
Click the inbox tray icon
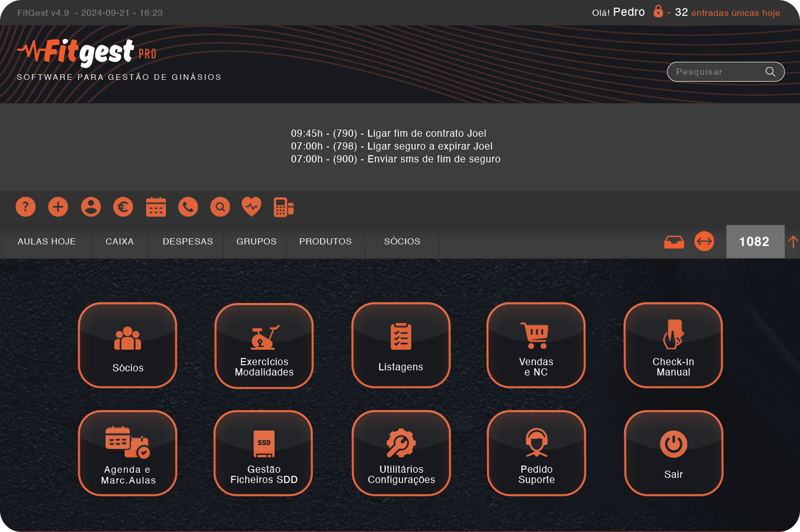(x=674, y=242)
